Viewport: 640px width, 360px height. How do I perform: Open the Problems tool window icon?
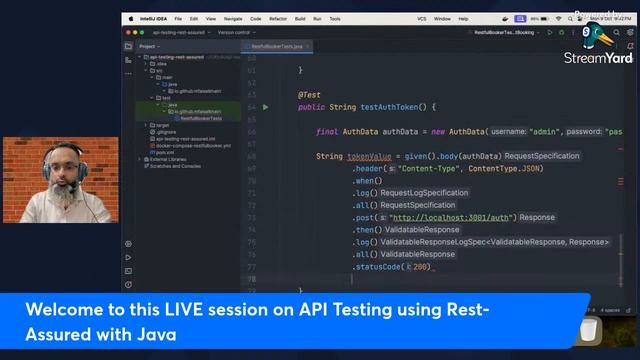coord(128,284)
